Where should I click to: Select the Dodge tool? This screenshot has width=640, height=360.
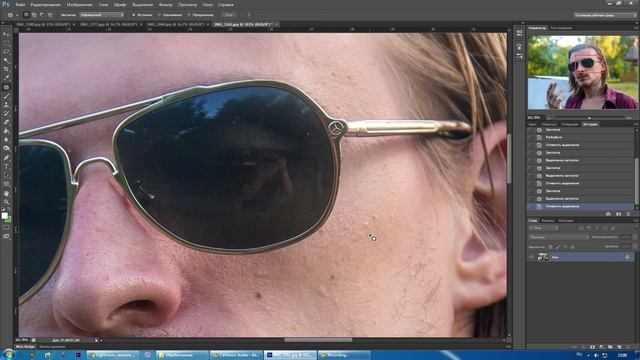pos(6,149)
